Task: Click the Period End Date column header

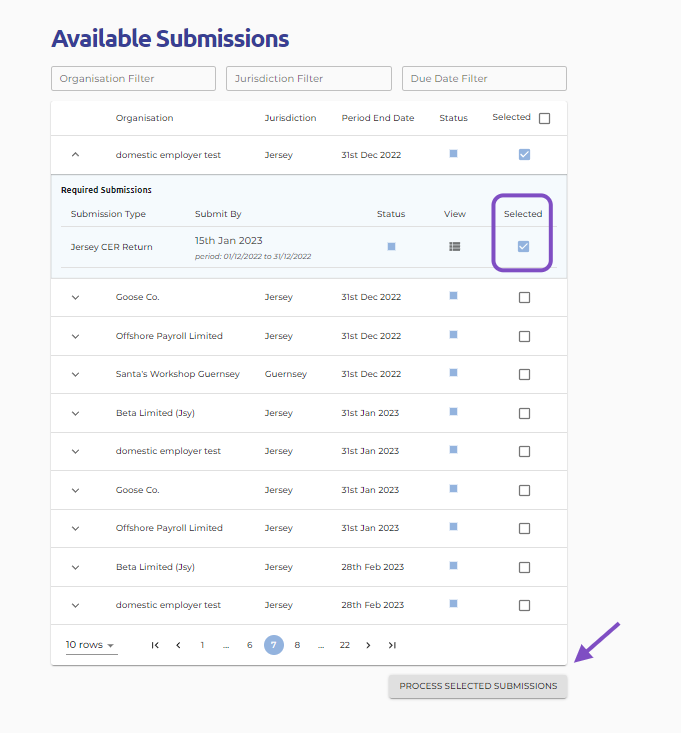Action: [378, 118]
